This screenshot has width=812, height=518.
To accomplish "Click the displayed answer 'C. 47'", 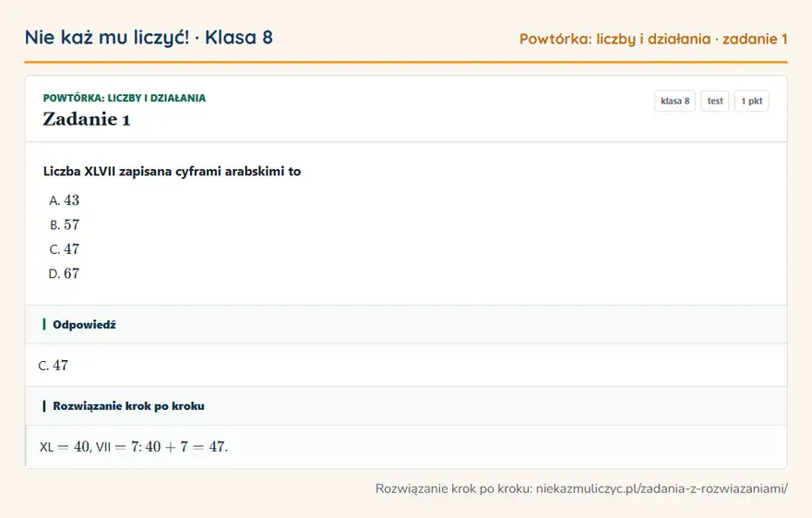I will click(x=54, y=366).
